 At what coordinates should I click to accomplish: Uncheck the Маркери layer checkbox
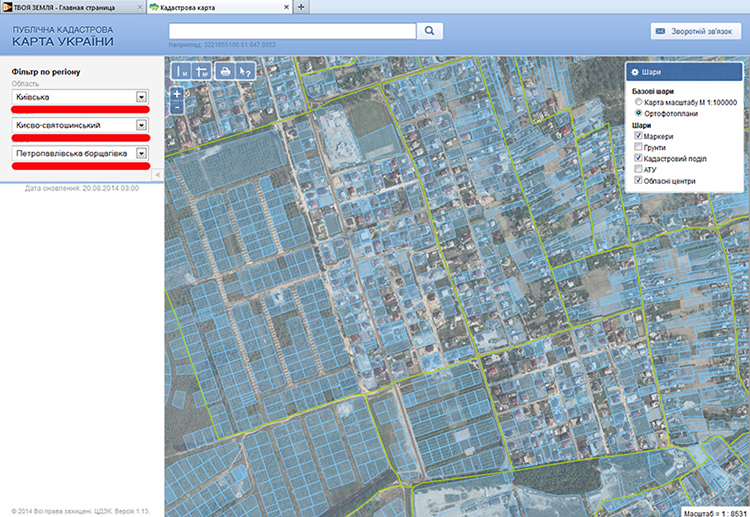coord(637,135)
